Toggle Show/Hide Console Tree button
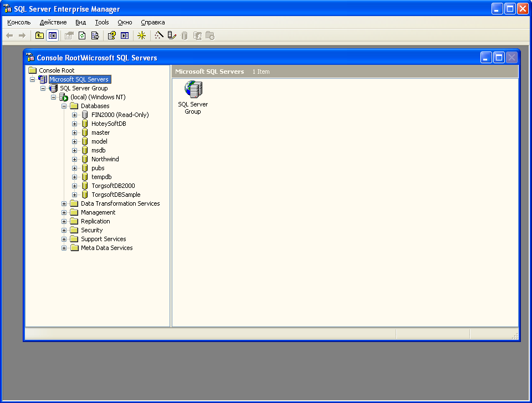Viewport: 532px width, 403px height. (53, 35)
